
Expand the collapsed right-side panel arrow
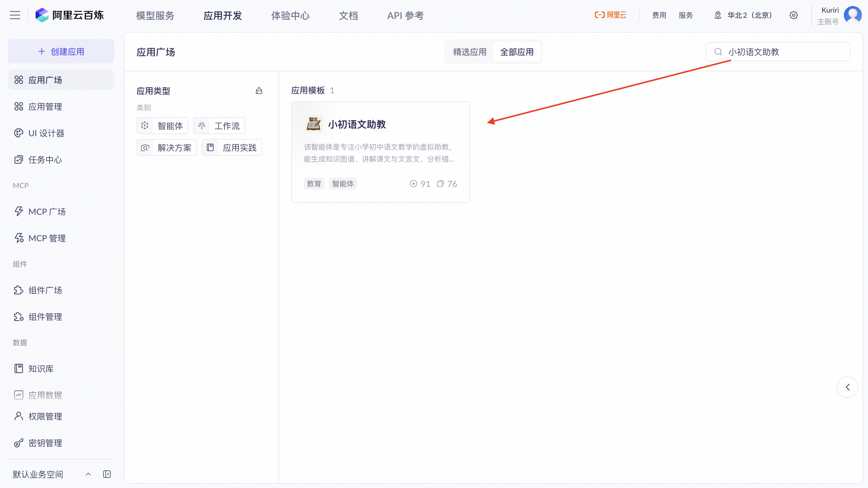pyautogui.click(x=847, y=387)
